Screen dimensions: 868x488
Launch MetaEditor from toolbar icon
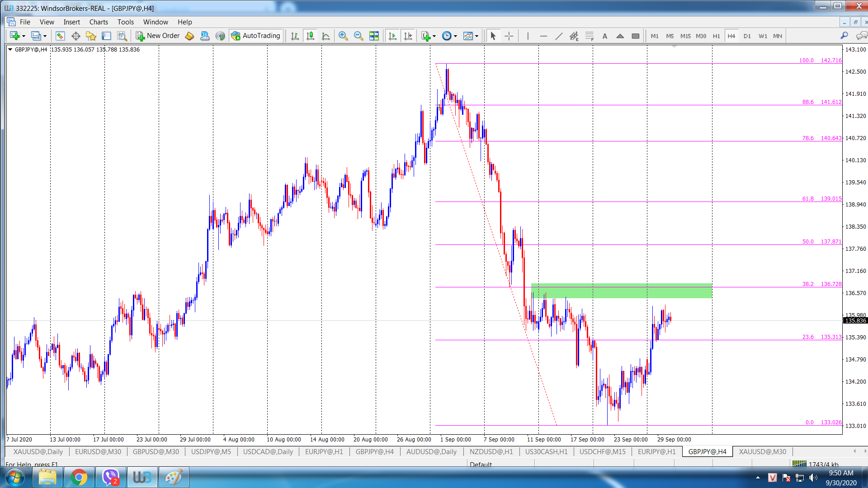point(189,36)
